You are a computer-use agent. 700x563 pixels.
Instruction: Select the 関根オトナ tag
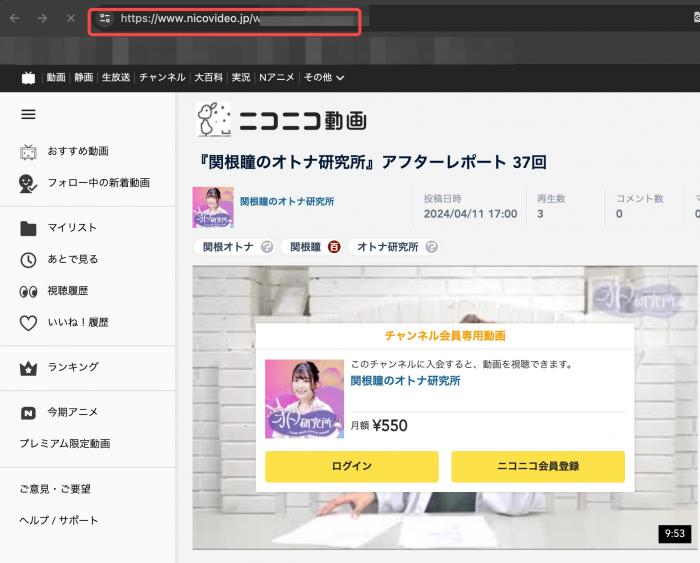[x=228, y=247]
